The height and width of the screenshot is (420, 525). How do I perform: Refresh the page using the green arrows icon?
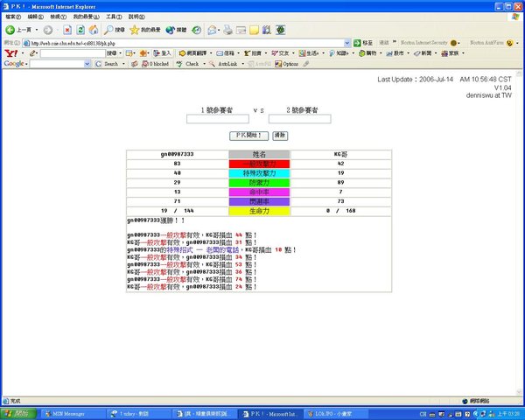coord(80,30)
